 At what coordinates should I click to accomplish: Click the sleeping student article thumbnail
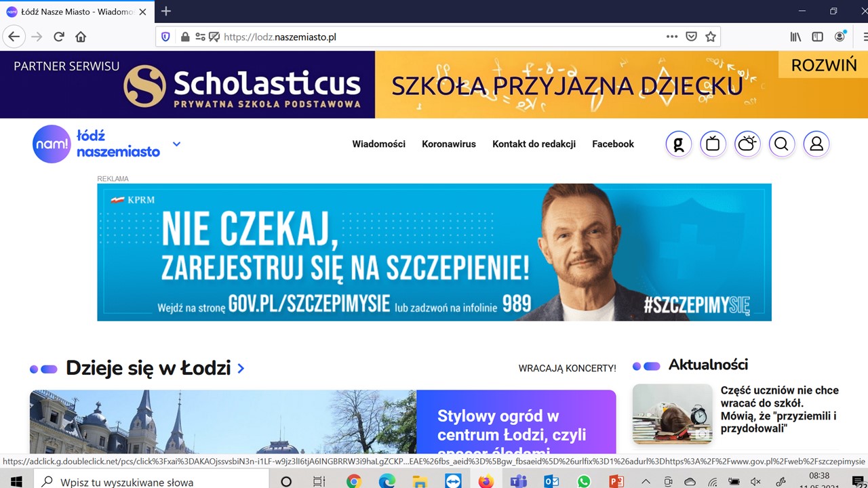coord(673,414)
